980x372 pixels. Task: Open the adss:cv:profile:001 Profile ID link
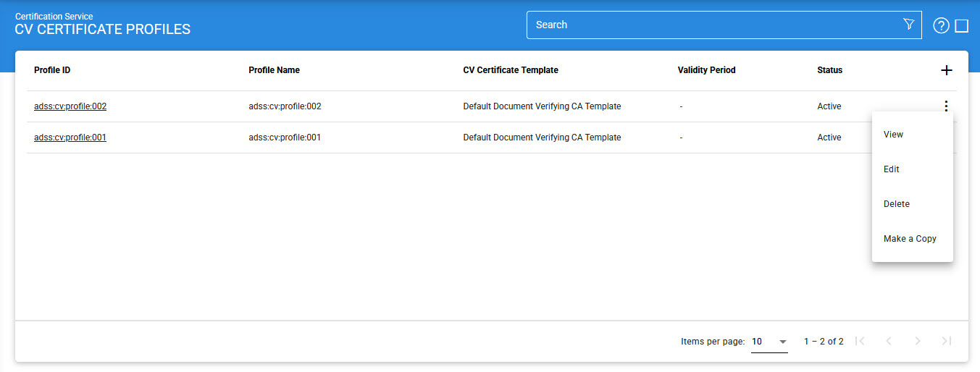point(70,138)
